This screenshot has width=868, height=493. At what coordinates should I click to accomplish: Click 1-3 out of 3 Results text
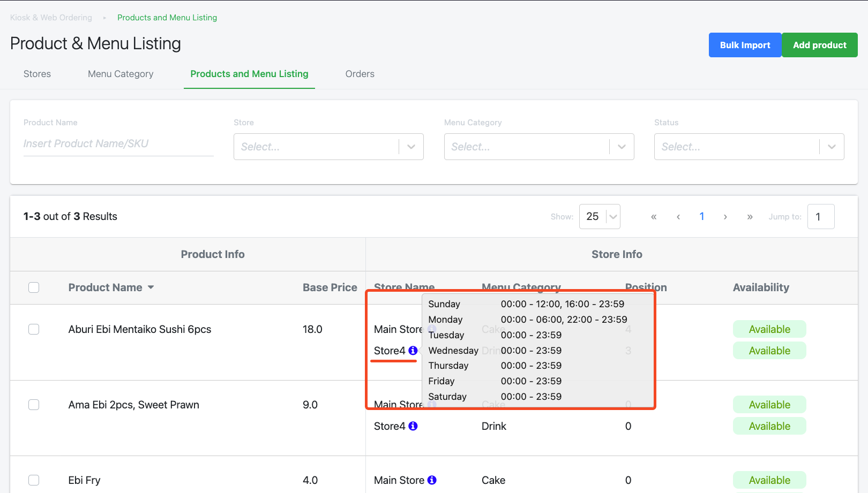click(70, 216)
